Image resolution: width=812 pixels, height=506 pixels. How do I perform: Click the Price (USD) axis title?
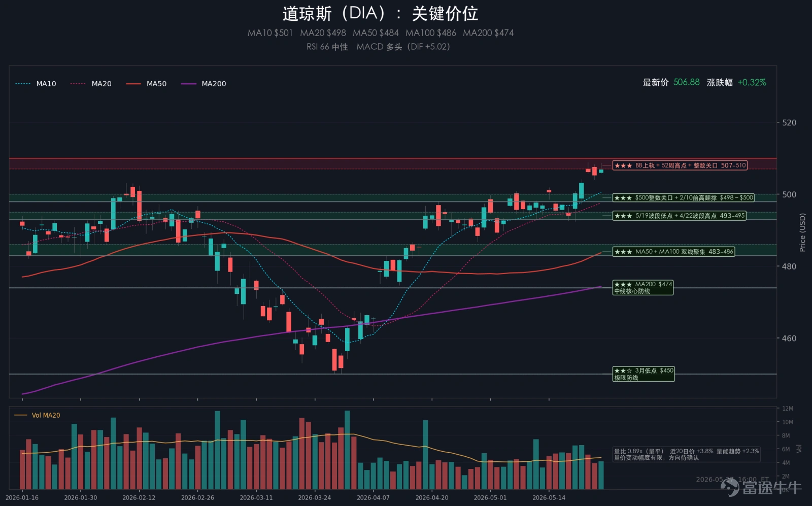click(x=802, y=232)
